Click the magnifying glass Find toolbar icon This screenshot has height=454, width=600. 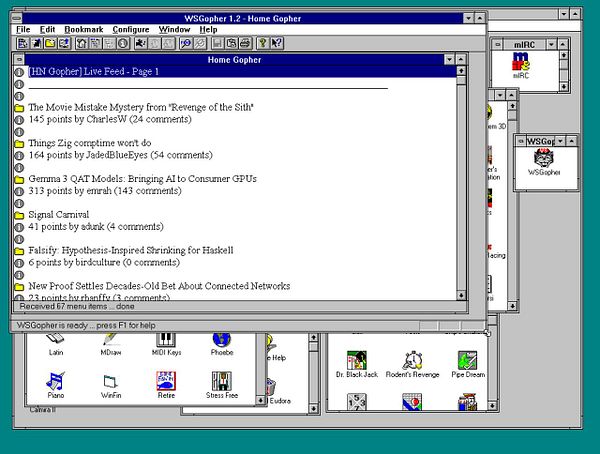coord(186,43)
